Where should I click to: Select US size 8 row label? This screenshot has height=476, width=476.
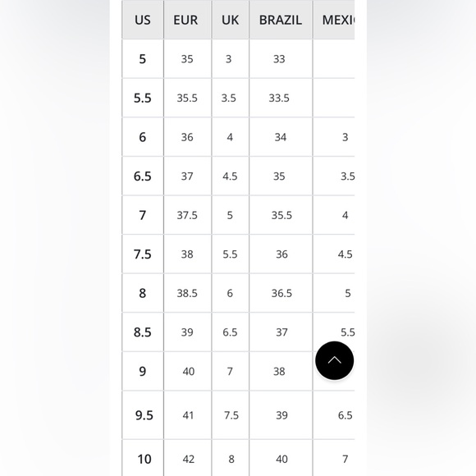[143, 293]
